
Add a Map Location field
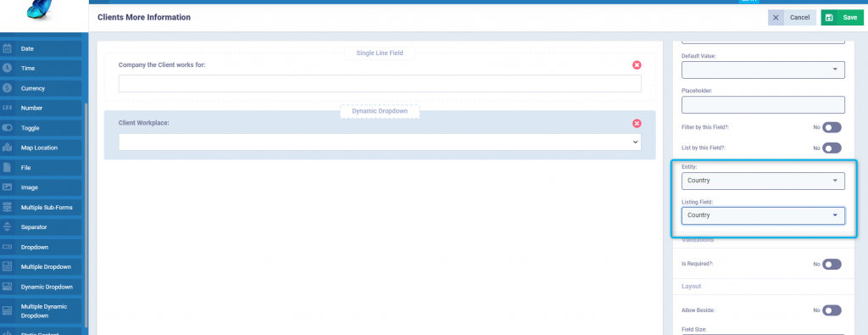pos(41,148)
